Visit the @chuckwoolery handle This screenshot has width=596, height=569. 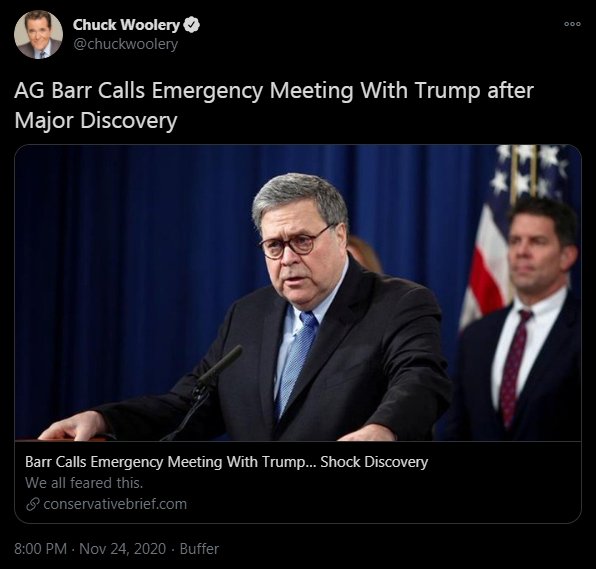(125, 44)
